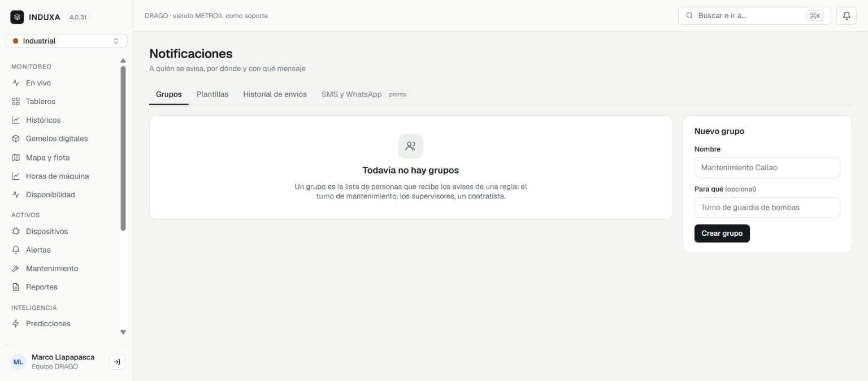This screenshot has height=381, width=868.
Task: Click the sidebar scroll up arrow
Action: [x=123, y=60]
